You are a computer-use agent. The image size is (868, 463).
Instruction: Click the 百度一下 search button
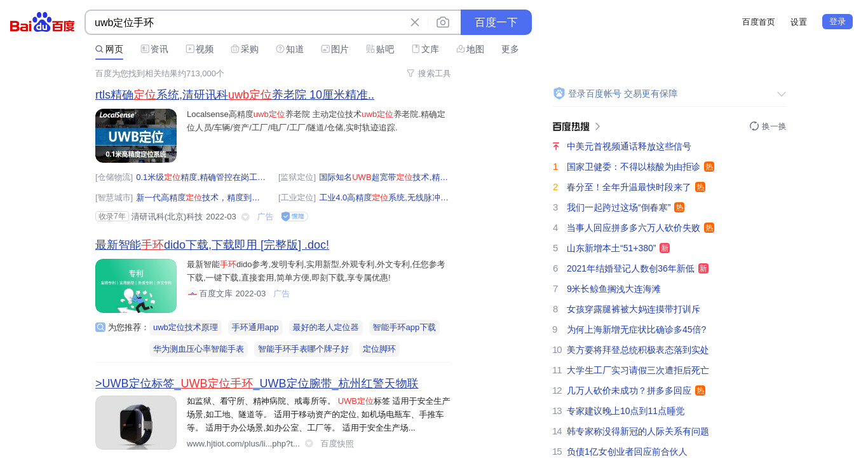tap(496, 22)
